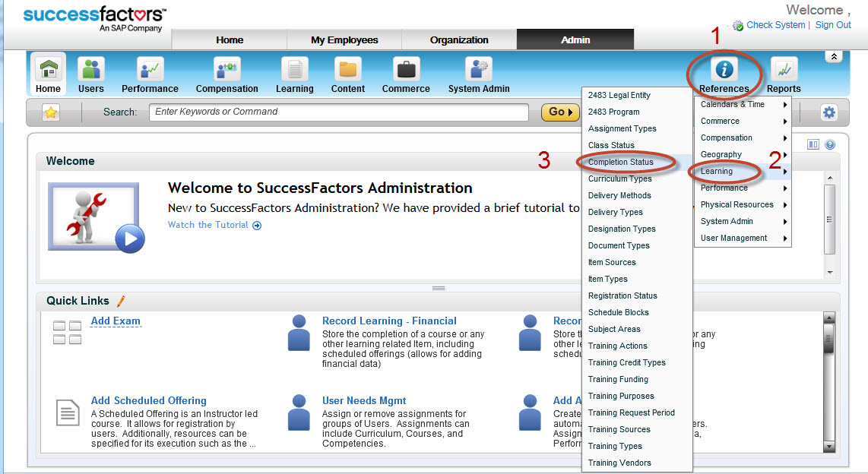Open the Reports icon
This screenshot has height=474, width=868.
784,70
